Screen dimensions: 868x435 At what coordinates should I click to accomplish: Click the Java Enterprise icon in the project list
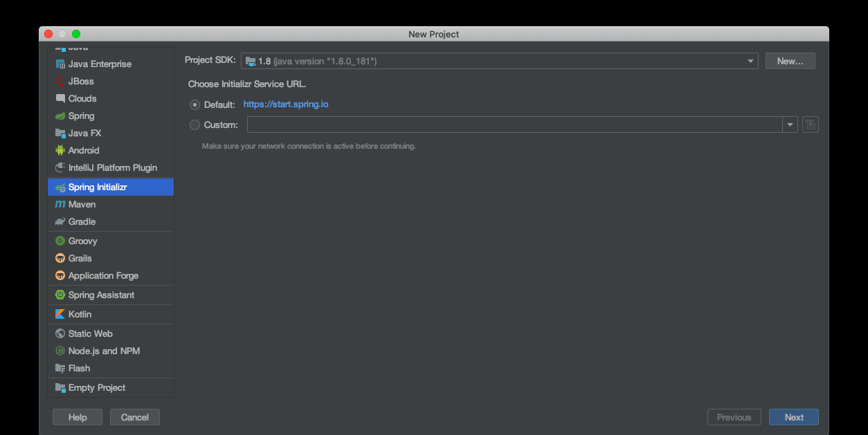click(x=60, y=64)
